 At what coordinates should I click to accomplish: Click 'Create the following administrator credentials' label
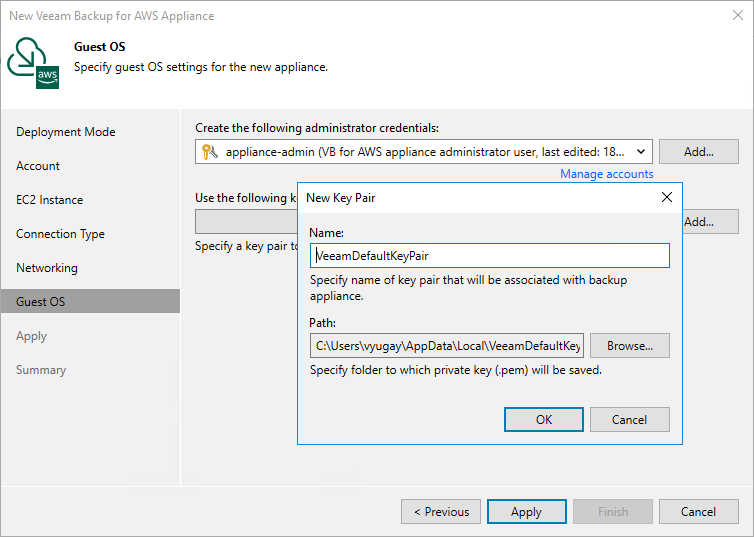click(317, 128)
